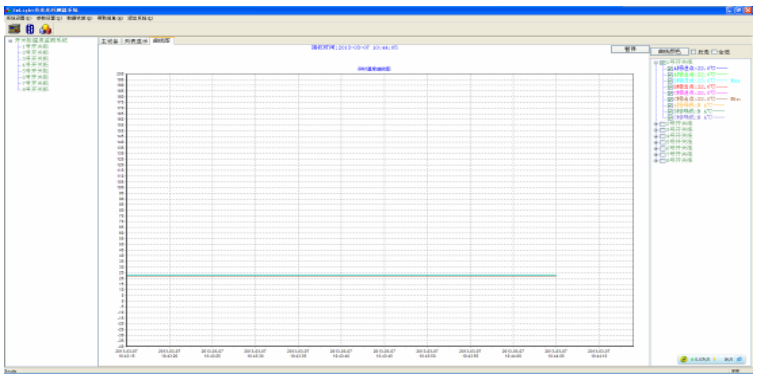
Task: Click the yellow-green icon in bottom-right widget
Action: click(x=684, y=360)
